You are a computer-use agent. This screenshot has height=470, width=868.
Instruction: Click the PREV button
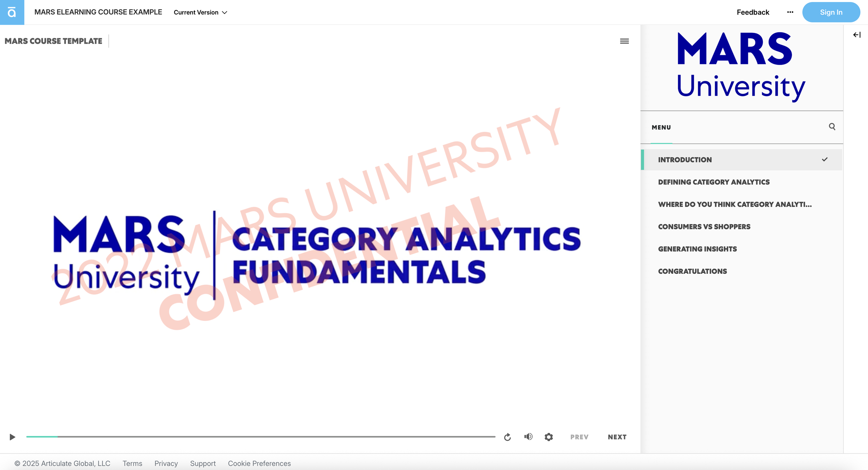(x=579, y=437)
